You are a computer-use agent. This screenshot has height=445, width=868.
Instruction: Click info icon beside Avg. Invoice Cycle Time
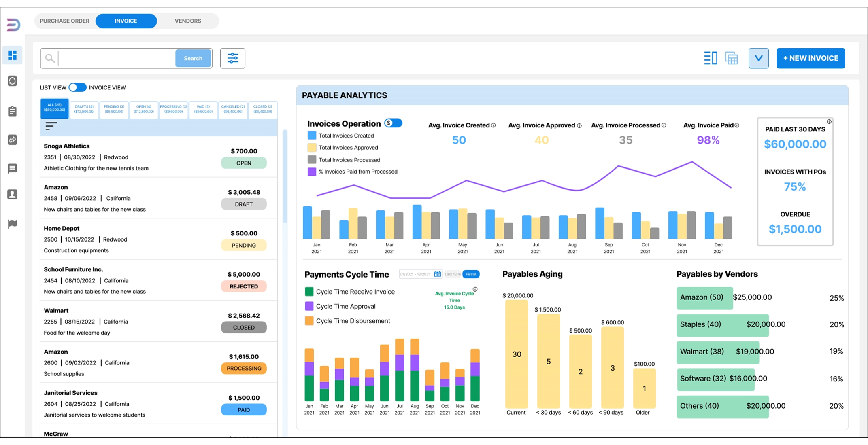pos(475,289)
